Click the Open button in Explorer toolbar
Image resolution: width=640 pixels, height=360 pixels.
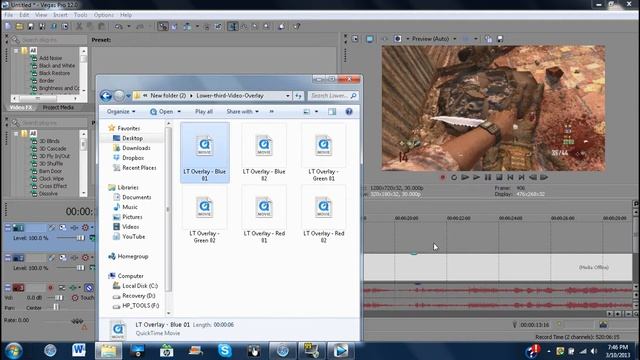point(162,111)
